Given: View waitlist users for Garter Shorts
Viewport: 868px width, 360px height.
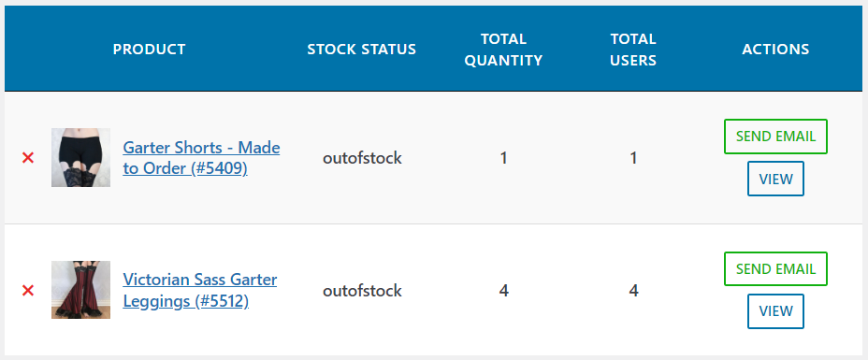Looking at the screenshot, I should click(x=775, y=179).
